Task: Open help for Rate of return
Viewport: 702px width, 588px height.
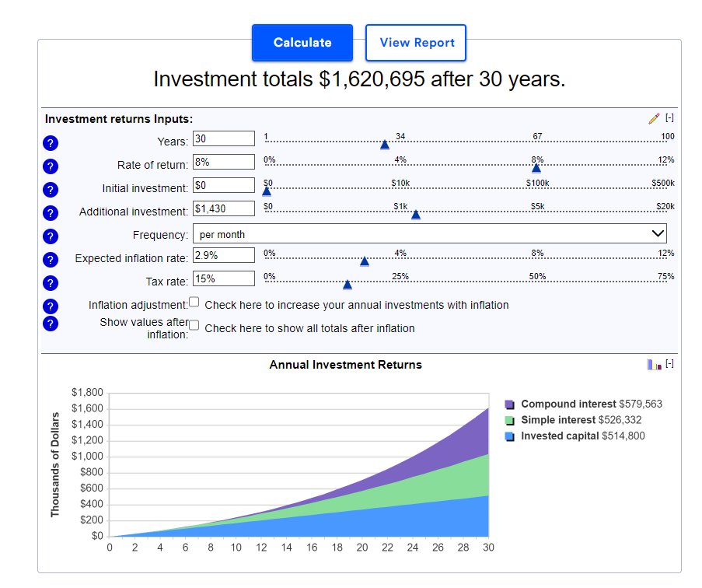Action: (x=51, y=166)
